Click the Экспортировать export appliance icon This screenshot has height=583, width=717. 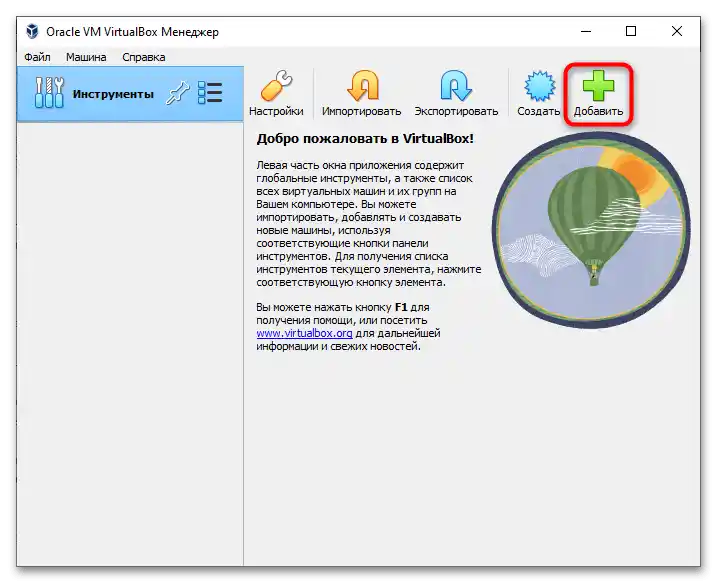455,86
